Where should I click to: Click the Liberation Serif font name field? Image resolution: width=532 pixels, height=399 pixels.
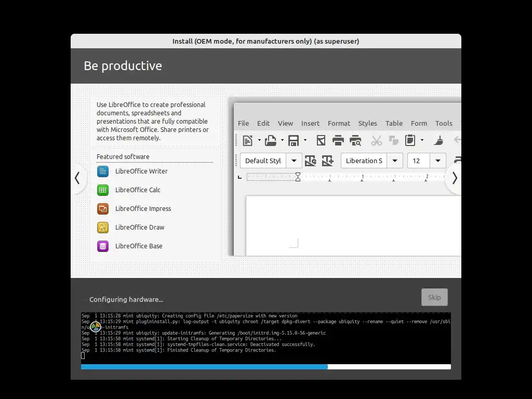tap(364, 161)
